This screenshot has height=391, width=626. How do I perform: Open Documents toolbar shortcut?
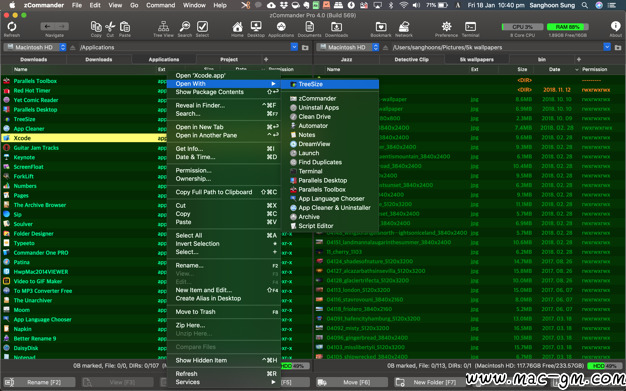[x=309, y=27]
